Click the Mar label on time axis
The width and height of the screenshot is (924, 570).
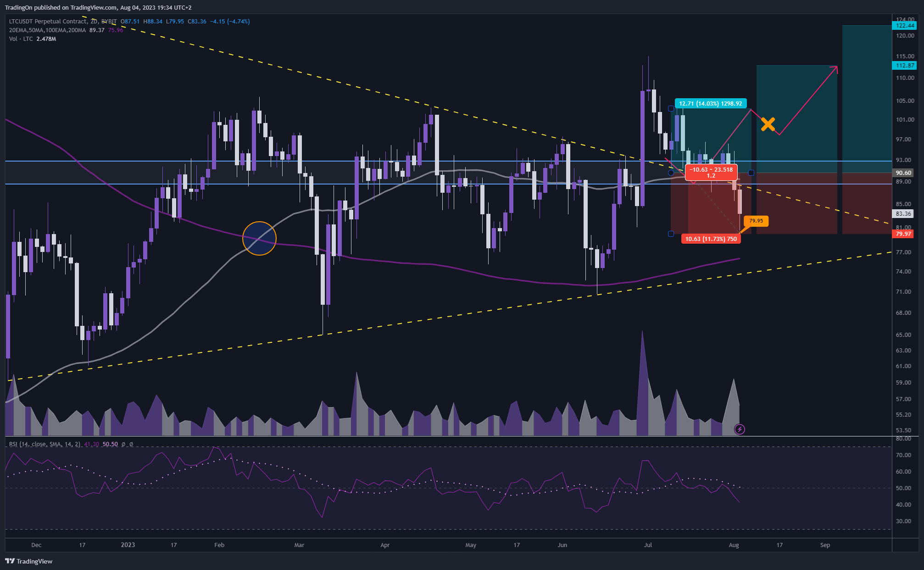click(299, 545)
